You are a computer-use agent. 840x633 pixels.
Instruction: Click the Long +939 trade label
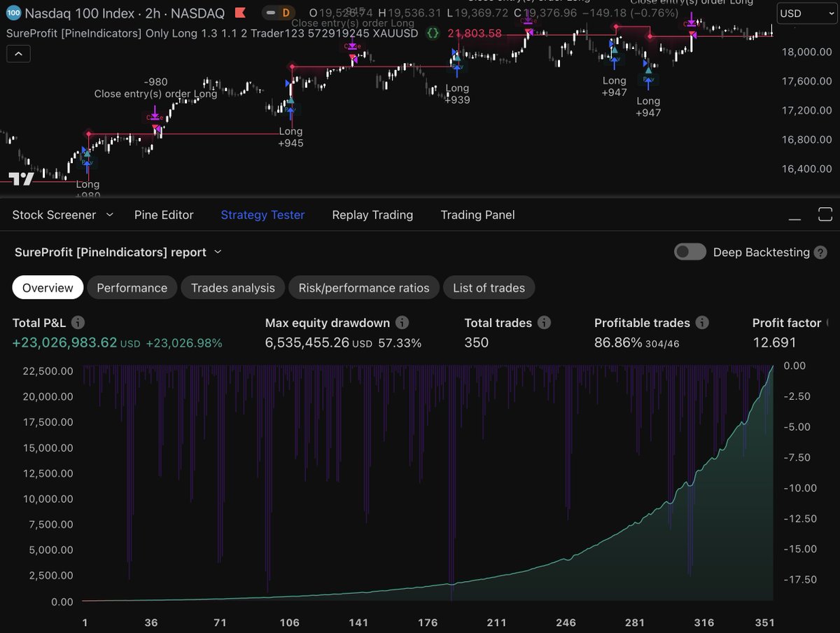[x=457, y=94]
